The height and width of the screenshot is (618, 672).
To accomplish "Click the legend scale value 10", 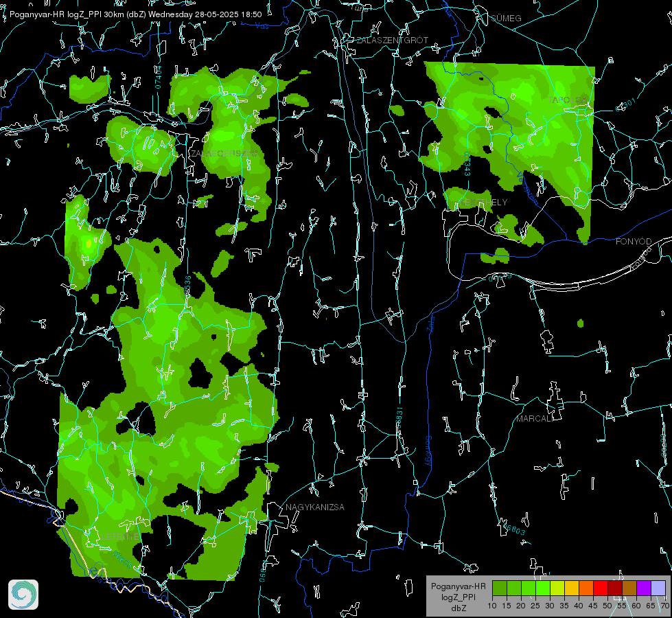I will (x=492, y=606).
